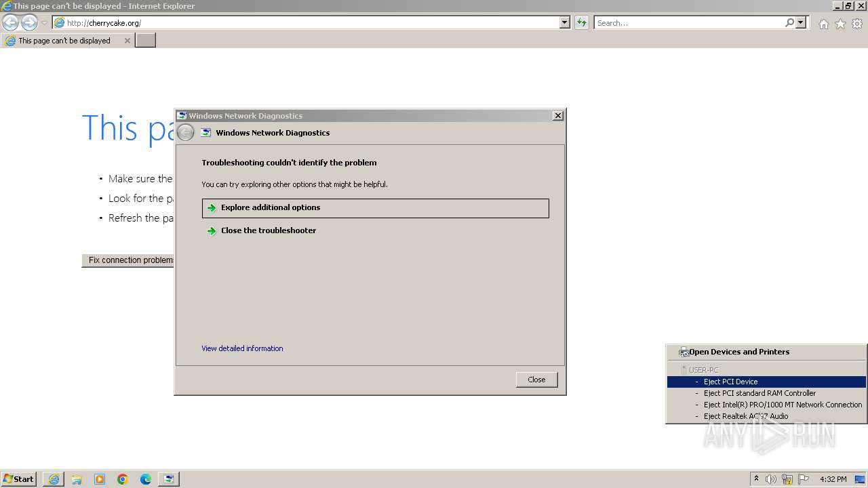Open Internet Explorer from the taskbar
Screen dimensions: 868x488
(54, 479)
